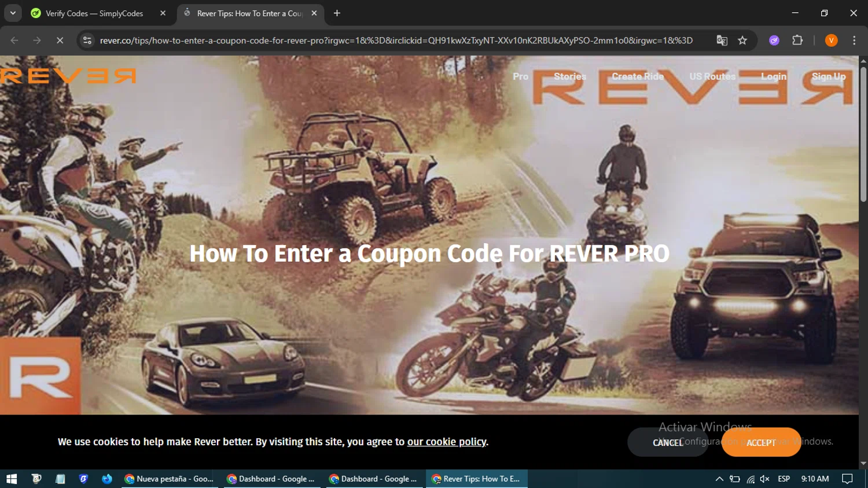Switch to the second Dashboard - Google taskbar window
The image size is (868, 488).
tap(374, 479)
